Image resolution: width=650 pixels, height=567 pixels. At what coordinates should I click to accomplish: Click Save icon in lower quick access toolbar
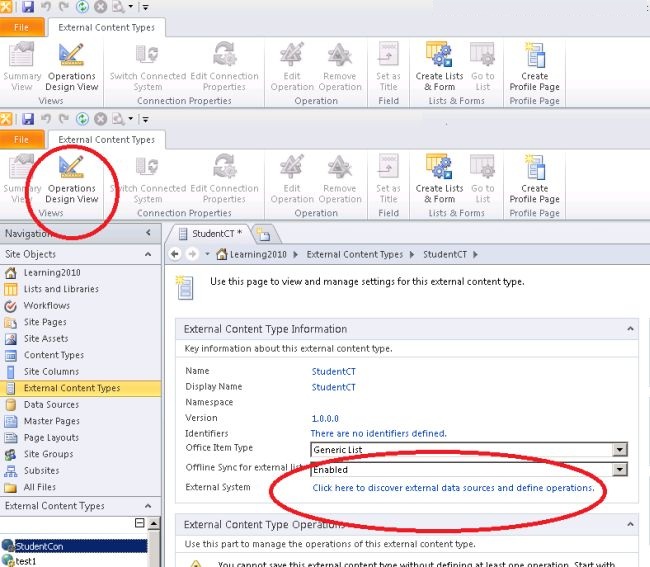pyautogui.click(x=28, y=119)
